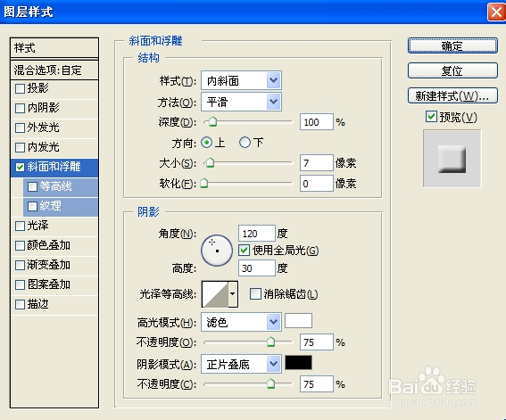This screenshot has width=506, height=420.
Task: Click shadow opacity 75 value field
Action: click(x=316, y=384)
